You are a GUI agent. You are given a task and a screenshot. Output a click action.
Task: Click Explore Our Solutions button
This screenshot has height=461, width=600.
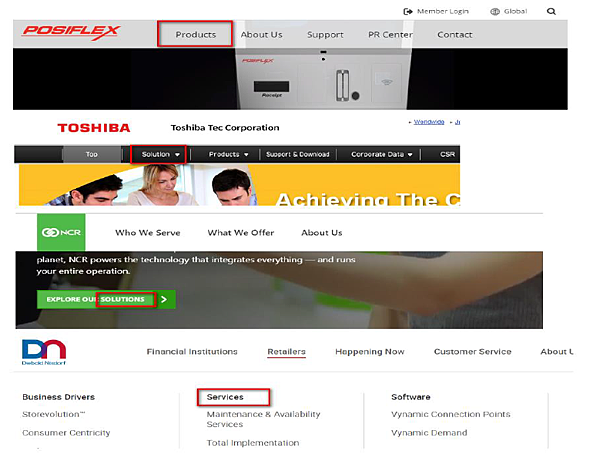[106, 299]
